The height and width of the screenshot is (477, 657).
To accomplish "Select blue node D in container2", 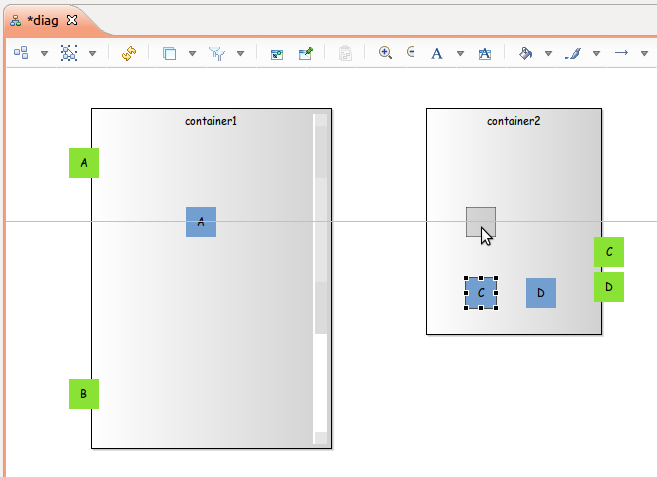I will tap(541, 293).
